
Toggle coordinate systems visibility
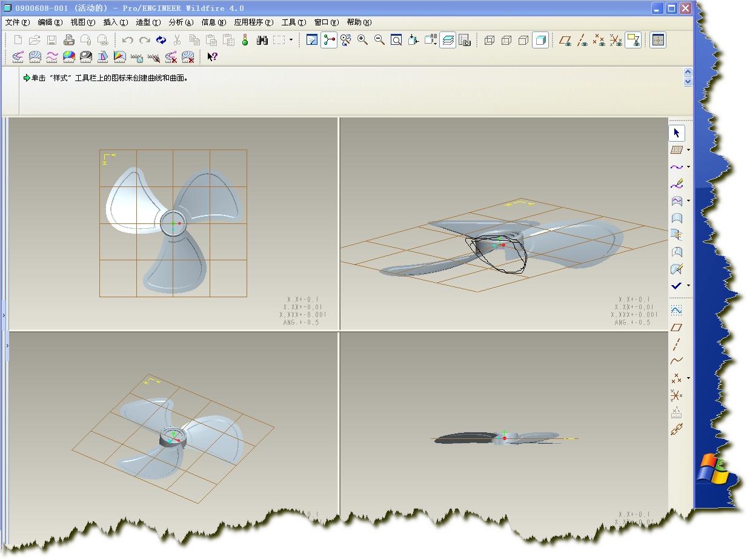(x=616, y=41)
